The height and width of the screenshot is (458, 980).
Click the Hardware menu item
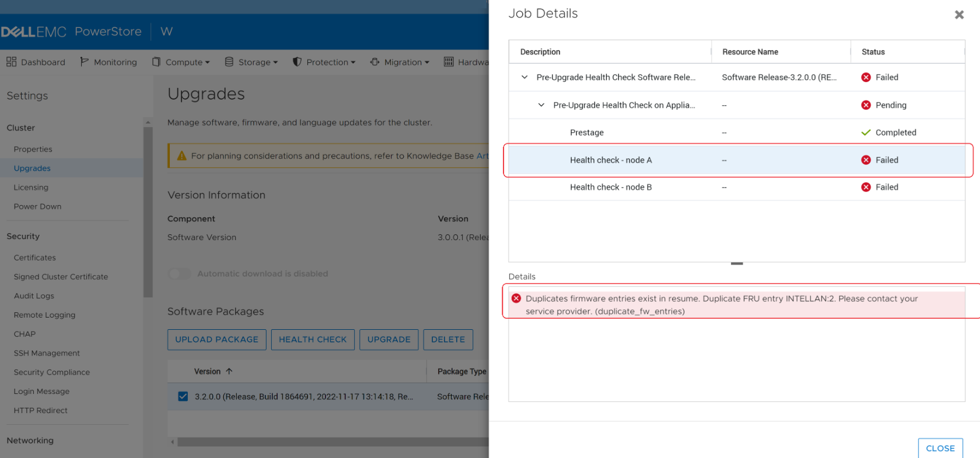click(x=467, y=62)
